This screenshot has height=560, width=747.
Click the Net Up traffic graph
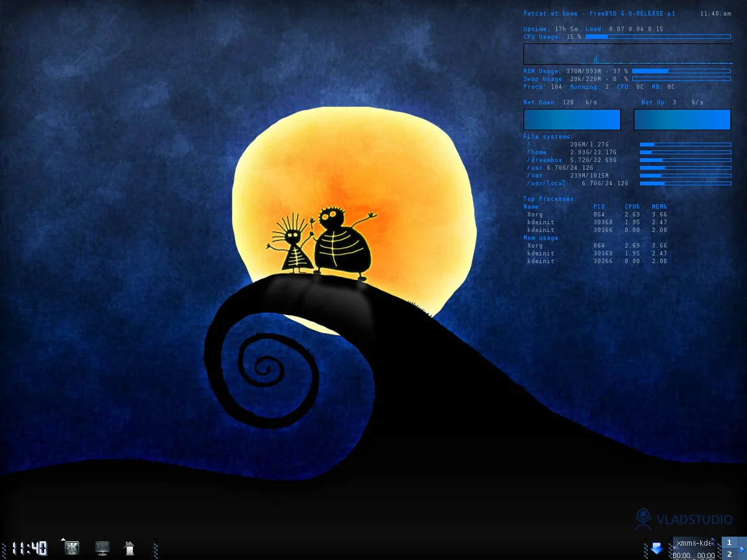click(682, 119)
